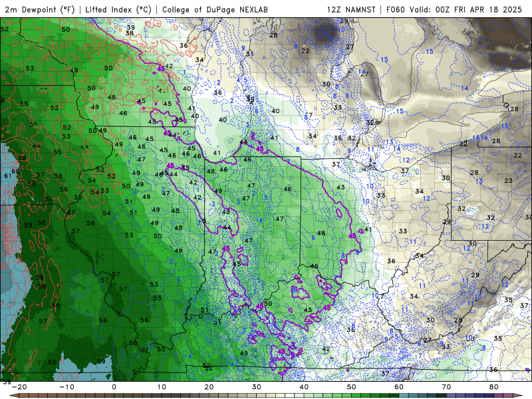Select the "College of DuPage NEXLAB" header text
Viewport: 532px width, 399px height.
(215, 9)
